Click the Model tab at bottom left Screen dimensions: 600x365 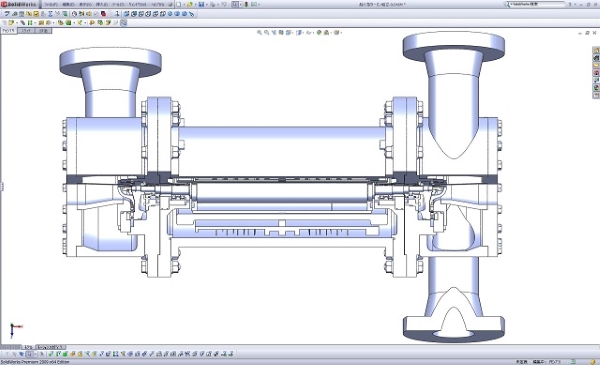click(x=28, y=347)
